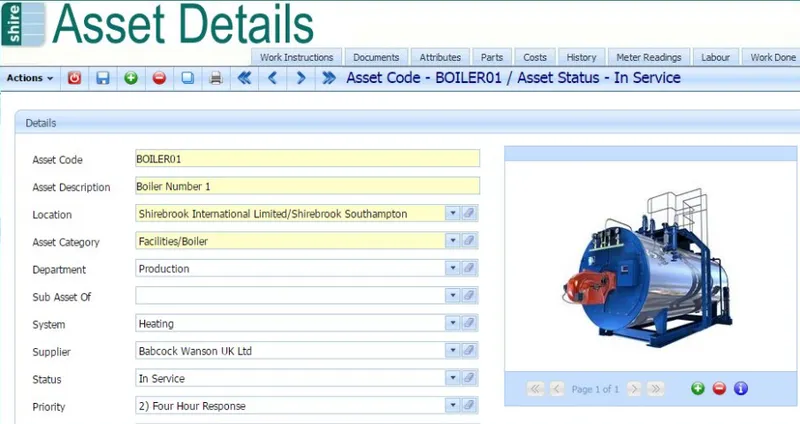800x424 pixels.
Task: Click the Asset Code field BOILER01
Action: 307,158
